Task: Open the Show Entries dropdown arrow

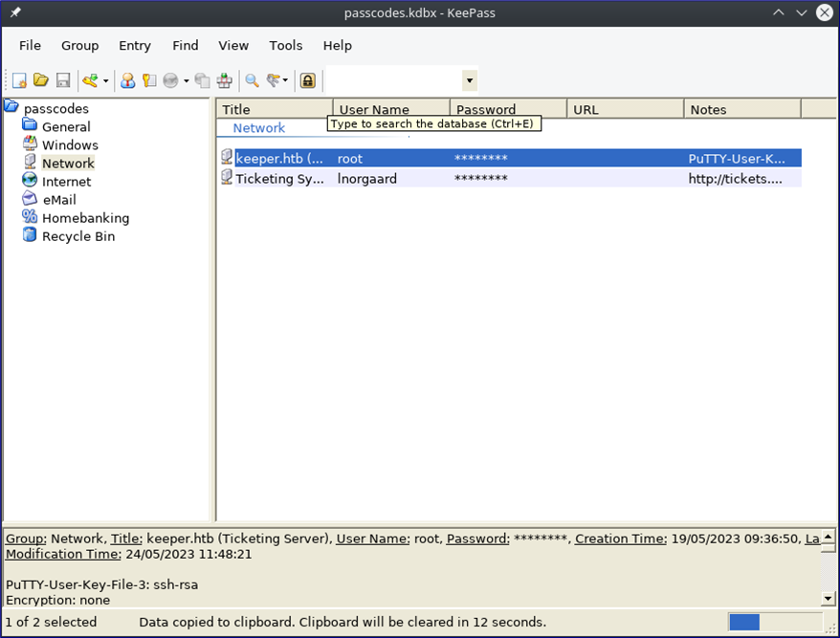Action: pyautogui.click(x=285, y=81)
